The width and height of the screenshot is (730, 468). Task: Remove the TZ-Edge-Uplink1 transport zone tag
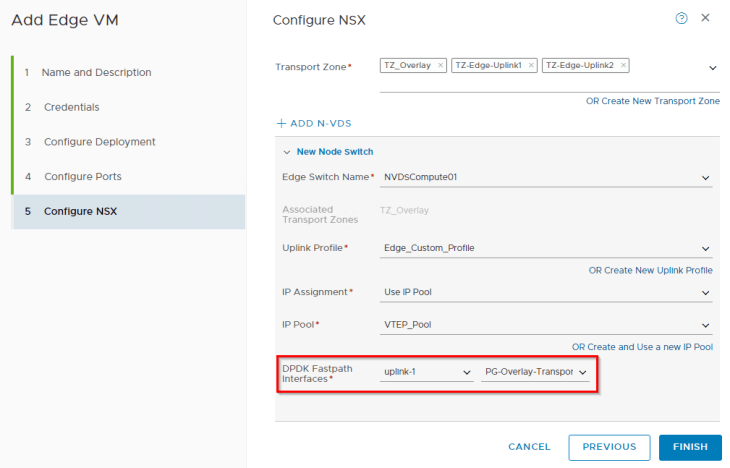(x=532, y=66)
